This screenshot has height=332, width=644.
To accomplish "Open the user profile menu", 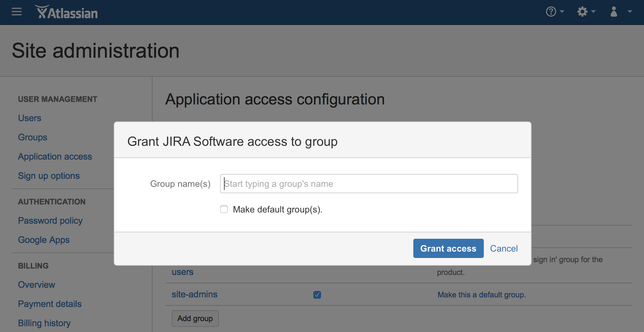I will click(x=621, y=12).
